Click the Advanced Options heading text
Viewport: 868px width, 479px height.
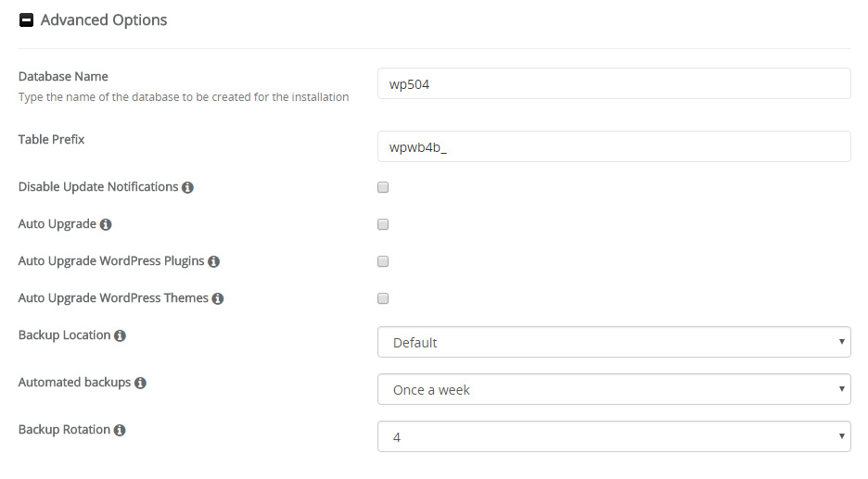pos(104,20)
